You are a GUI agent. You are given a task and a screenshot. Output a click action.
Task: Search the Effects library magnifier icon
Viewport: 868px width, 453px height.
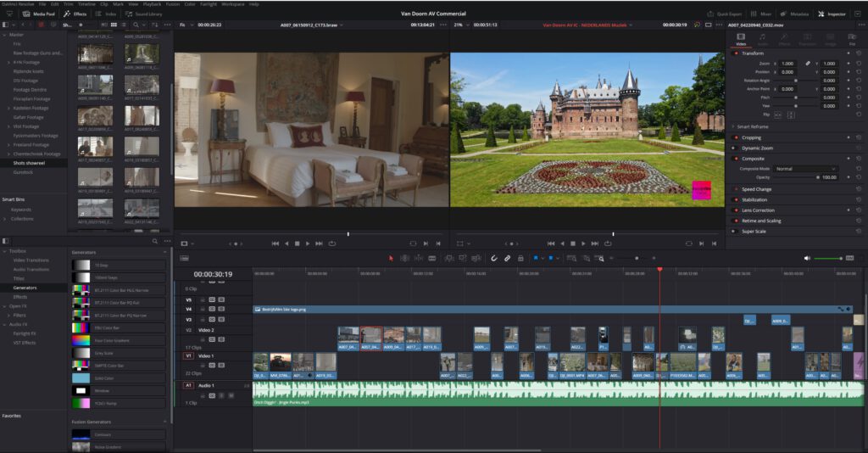coord(155,242)
